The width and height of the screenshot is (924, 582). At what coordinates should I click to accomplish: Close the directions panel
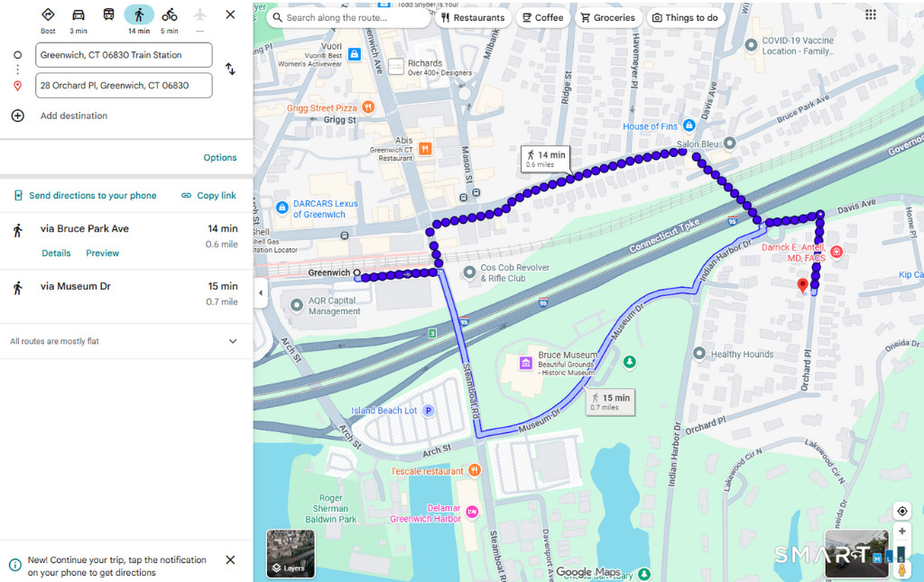coord(230,14)
